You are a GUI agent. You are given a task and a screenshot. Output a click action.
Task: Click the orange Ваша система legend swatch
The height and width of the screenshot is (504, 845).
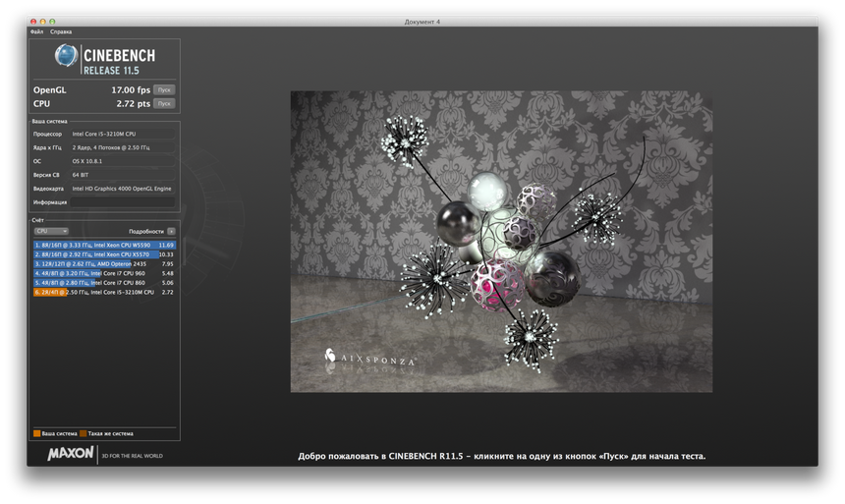point(37,433)
